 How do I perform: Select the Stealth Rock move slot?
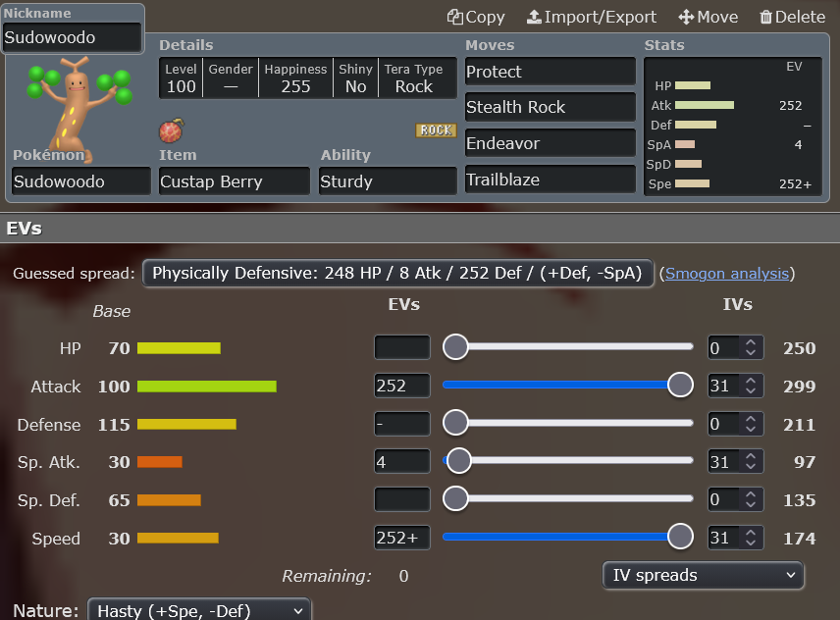coord(551,107)
